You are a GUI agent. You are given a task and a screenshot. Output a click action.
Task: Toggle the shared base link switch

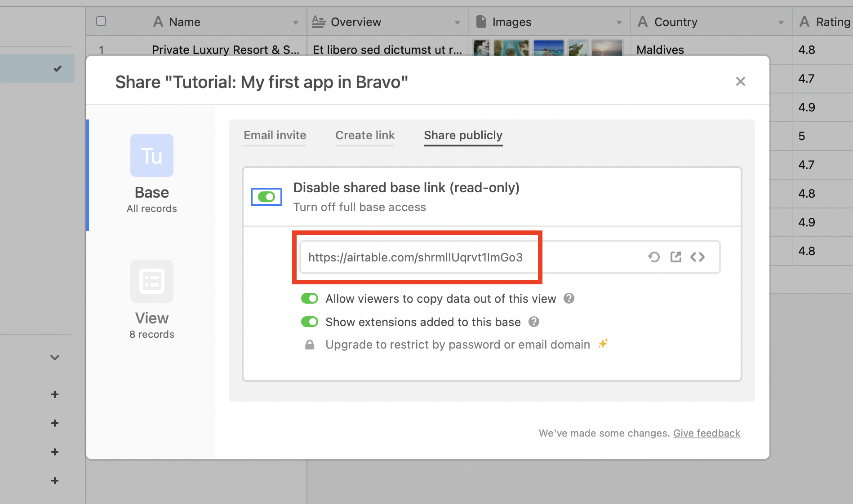pos(267,197)
